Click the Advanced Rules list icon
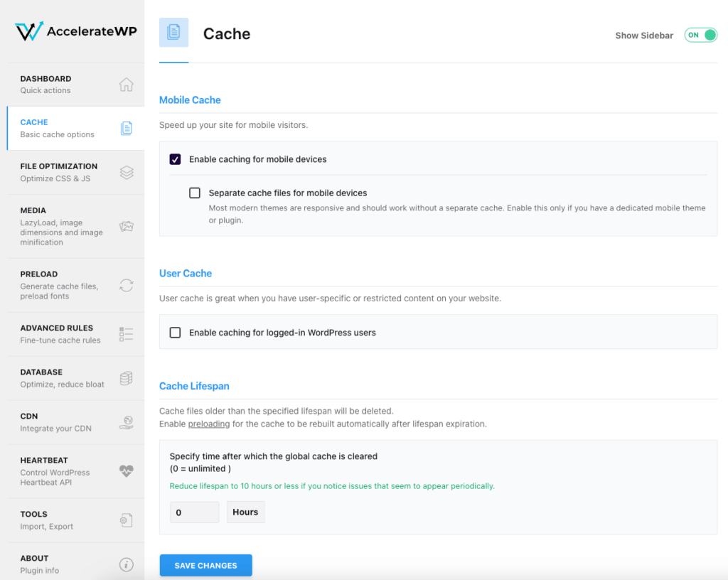 (127, 333)
